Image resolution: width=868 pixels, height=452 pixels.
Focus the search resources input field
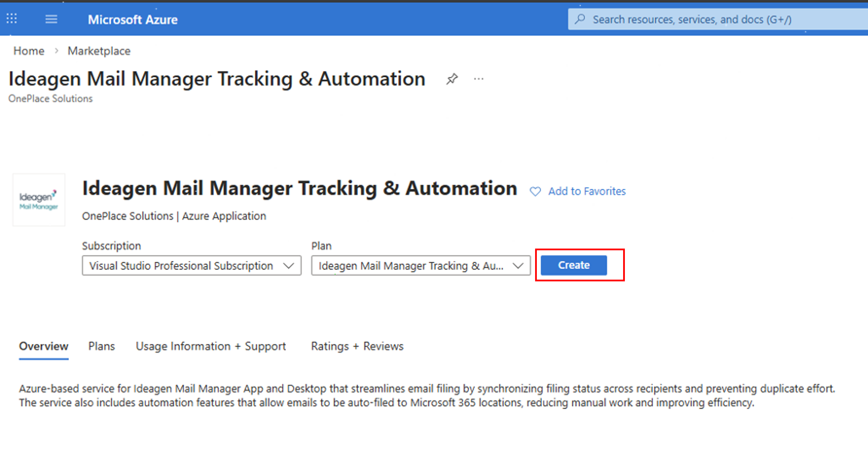tap(718, 19)
